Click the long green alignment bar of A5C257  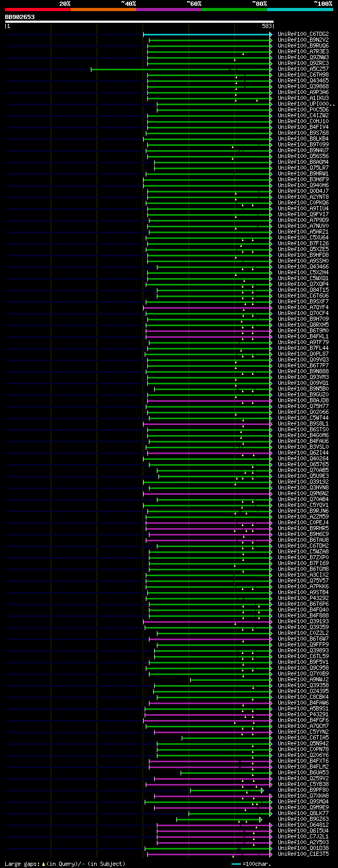(x=182, y=69)
